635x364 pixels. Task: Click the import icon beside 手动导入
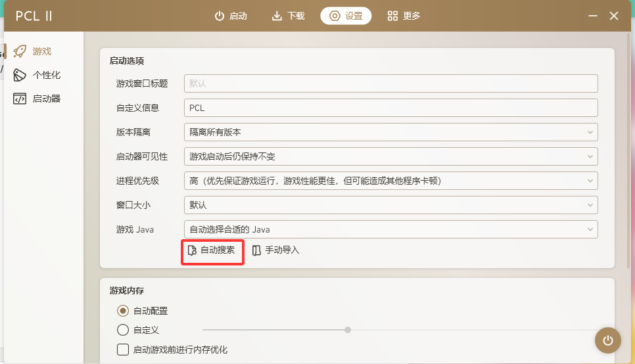256,250
